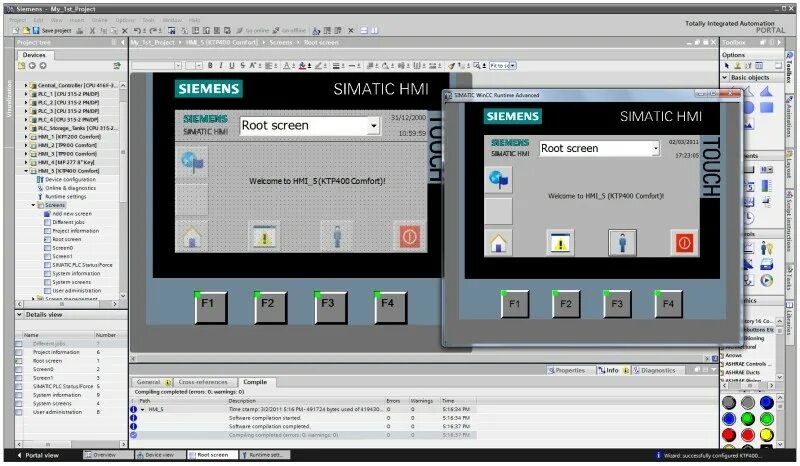Expand the PLC_Storage_Tanks device node
The width and height of the screenshot is (800, 466).
26,128
